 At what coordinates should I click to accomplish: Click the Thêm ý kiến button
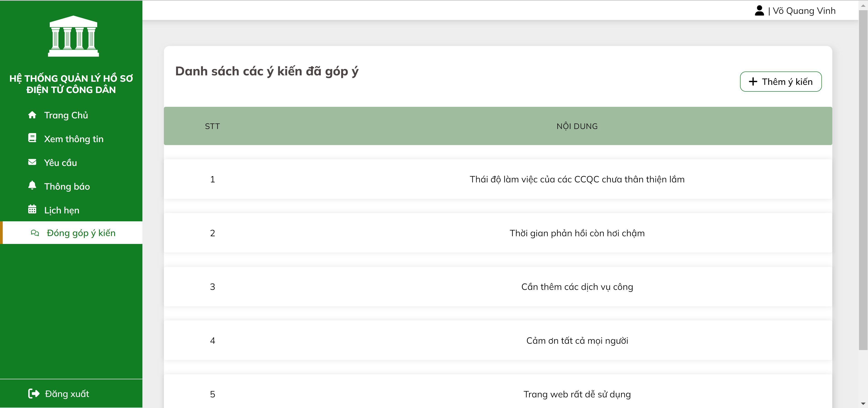point(781,82)
